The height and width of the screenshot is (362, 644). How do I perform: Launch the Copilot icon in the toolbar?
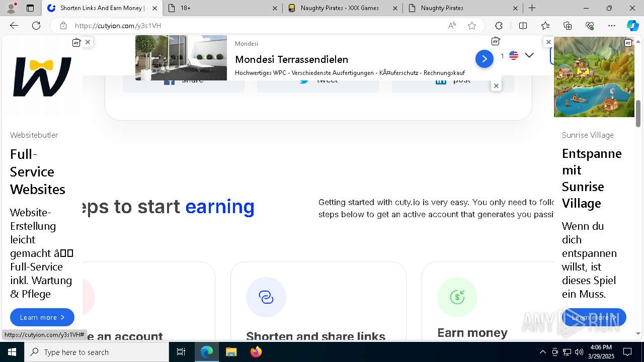pos(632,26)
